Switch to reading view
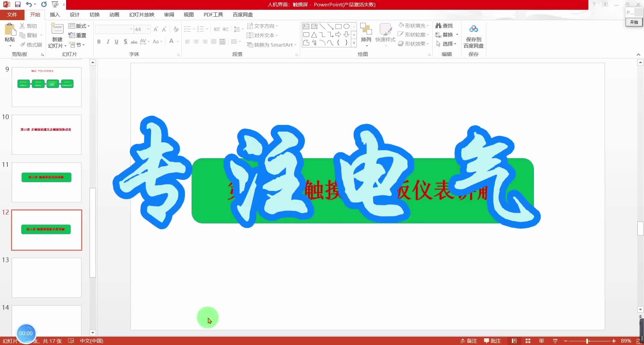This screenshot has height=345, width=644. [541, 341]
